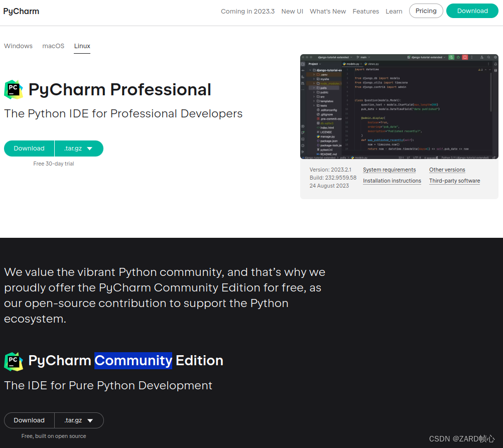503x448 pixels.
Task: Download PyCharm Professional
Action: (x=29, y=148)
